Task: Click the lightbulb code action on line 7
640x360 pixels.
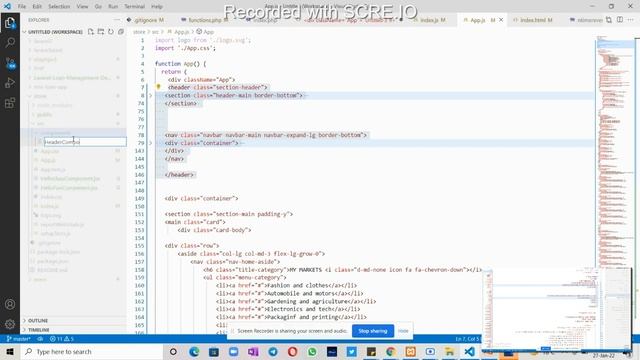Action: [158, 87]
